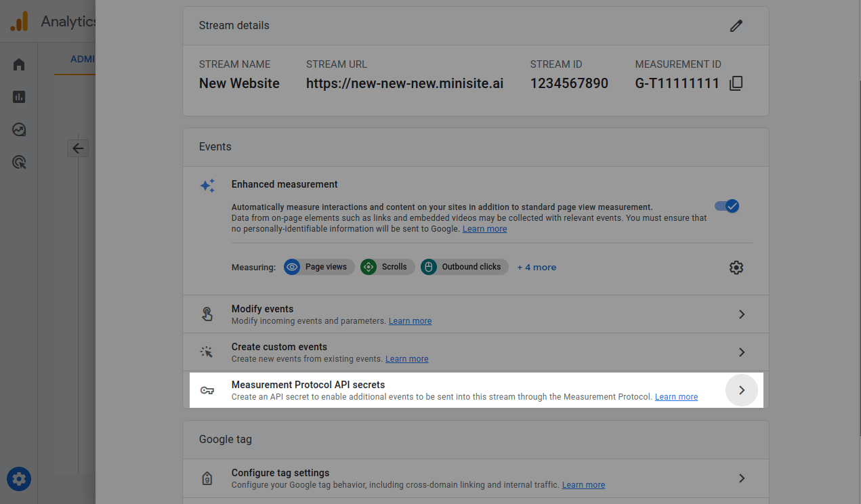This screenshot has height=504, width=861.
Task: Expand Configure tag settings chevron
Action: 742,478
